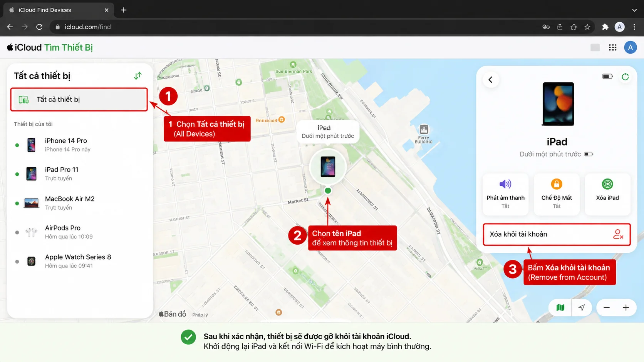Click the battery icon in iPad panel
Screen dimensions: 644x362
coord(607,76)
